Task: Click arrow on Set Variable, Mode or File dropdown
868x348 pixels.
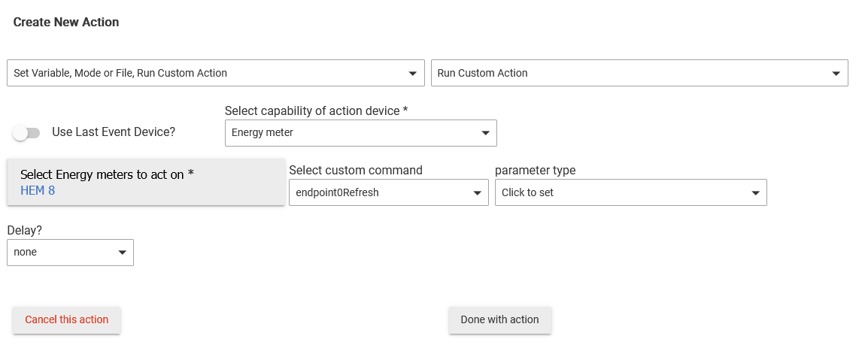Action: (412, 74)
